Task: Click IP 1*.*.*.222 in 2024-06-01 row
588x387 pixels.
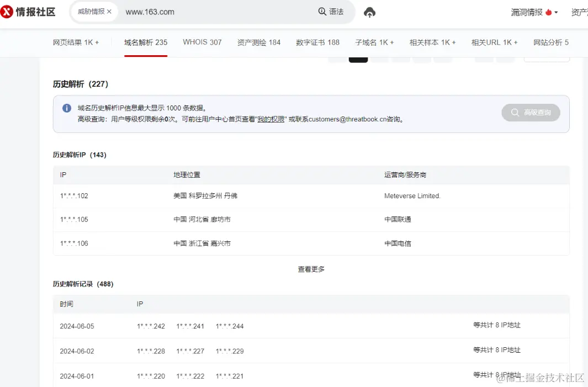Action: 190,376
